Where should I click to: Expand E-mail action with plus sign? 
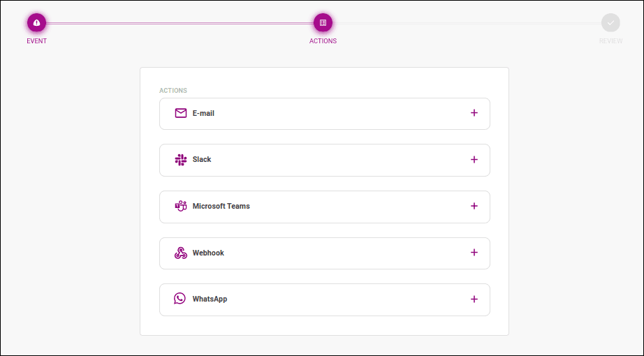click(x=474, y=113)
